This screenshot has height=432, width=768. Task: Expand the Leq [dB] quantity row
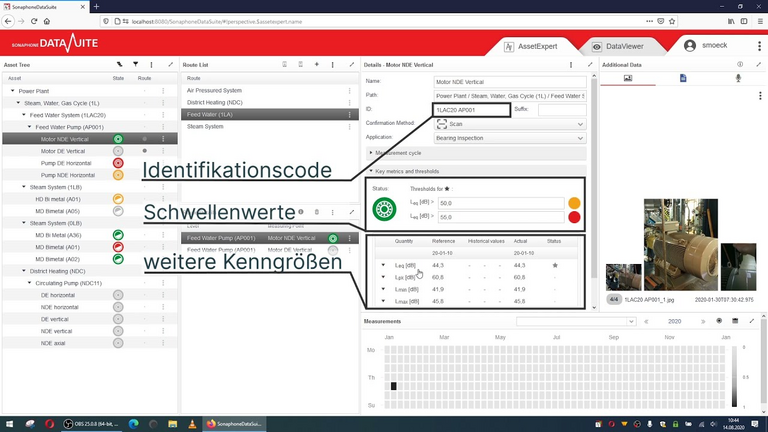pos(384,265)
